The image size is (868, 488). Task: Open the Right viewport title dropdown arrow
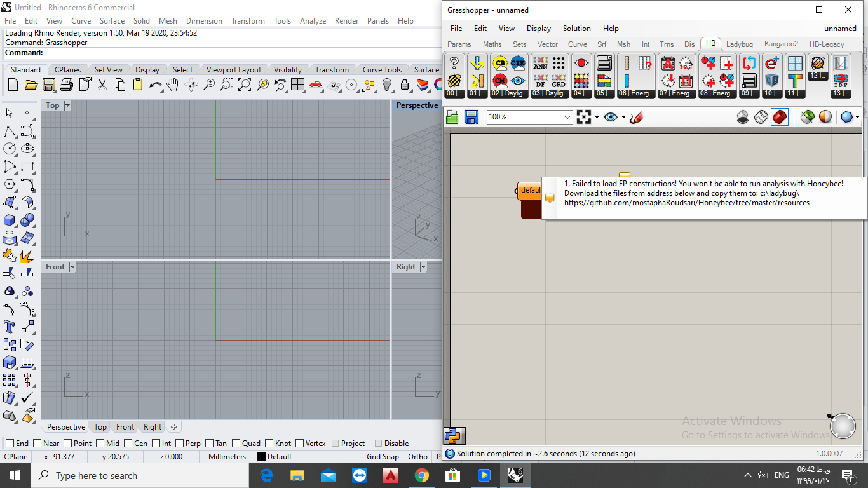[423, 267]
